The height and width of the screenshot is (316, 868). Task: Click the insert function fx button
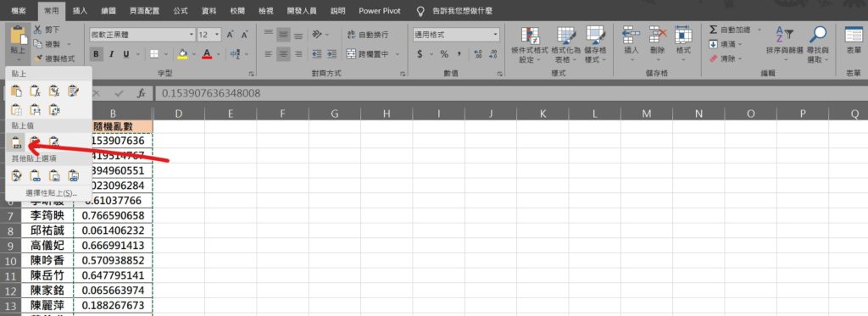142,93
